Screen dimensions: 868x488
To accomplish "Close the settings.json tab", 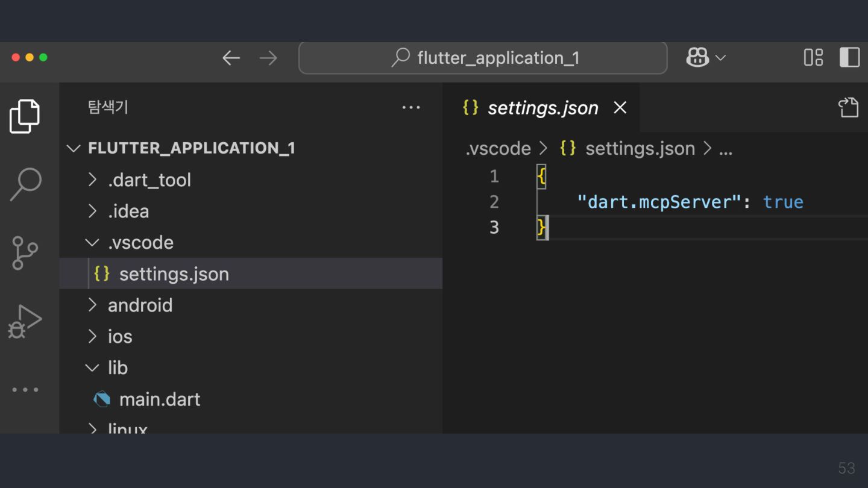I will 620,108.
